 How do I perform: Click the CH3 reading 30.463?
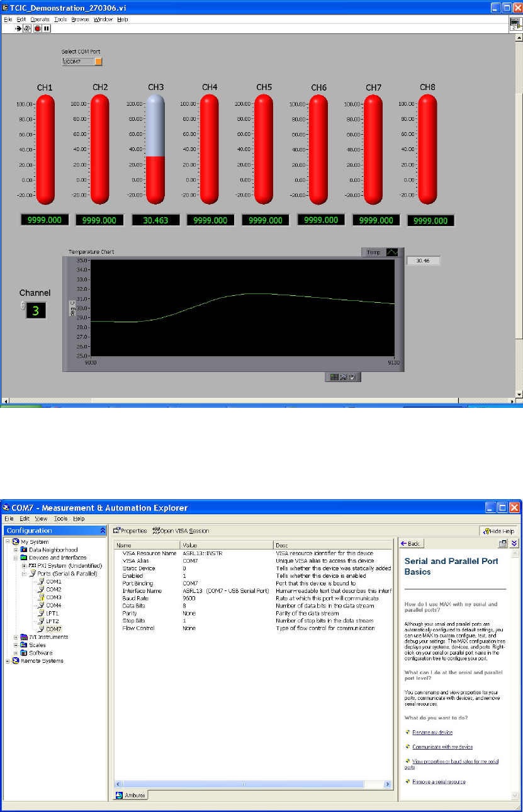click(155, 220)
